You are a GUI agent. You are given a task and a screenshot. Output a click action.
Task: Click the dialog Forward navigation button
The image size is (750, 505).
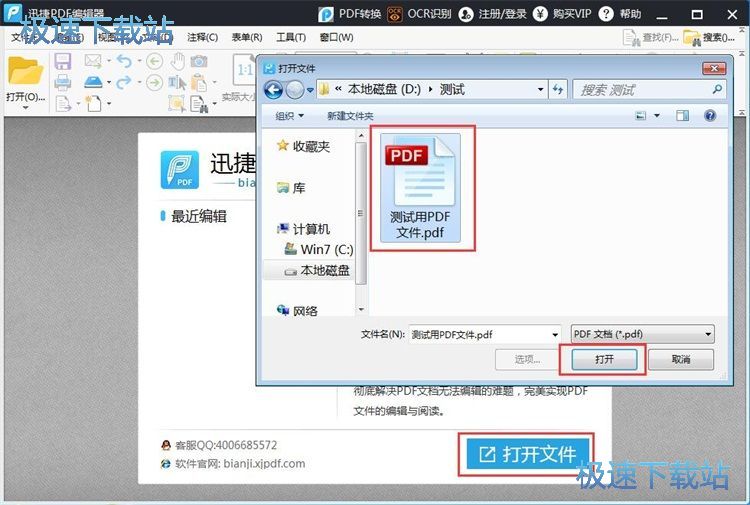(x=295, y=89)
